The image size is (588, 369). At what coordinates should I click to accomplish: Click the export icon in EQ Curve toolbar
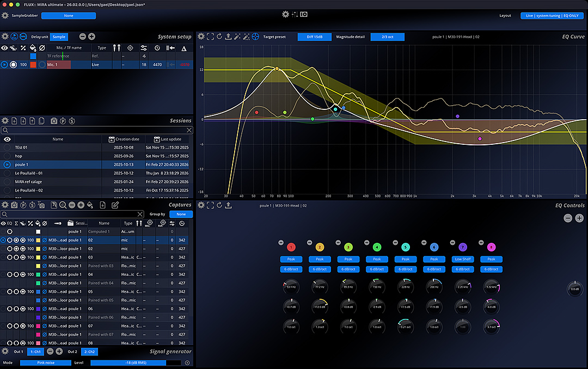(228, 36)
